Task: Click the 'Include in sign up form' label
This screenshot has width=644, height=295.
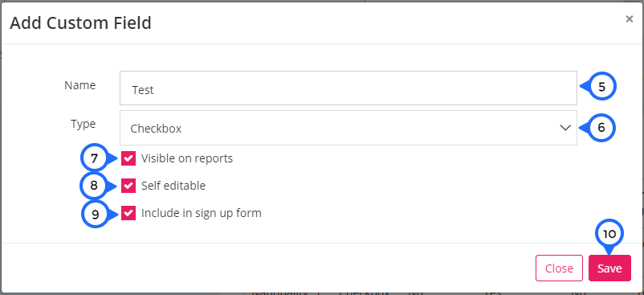Action: 202,213
